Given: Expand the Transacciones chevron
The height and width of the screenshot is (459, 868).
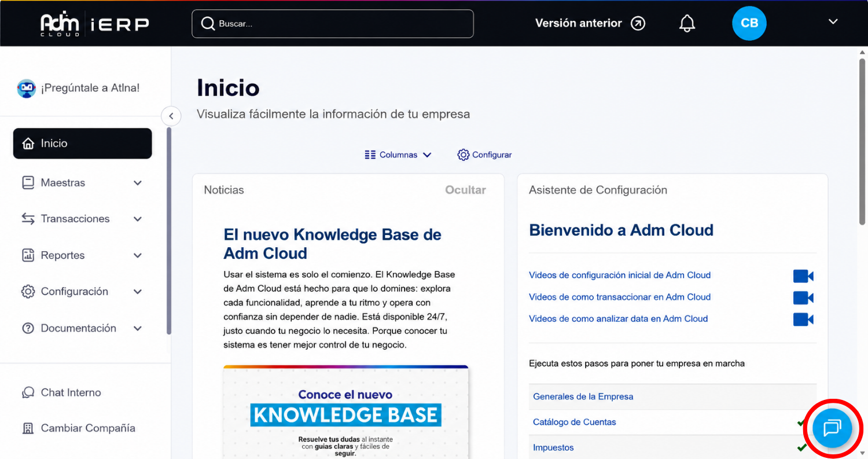Looking at the screenshot, I should [138, 219].
